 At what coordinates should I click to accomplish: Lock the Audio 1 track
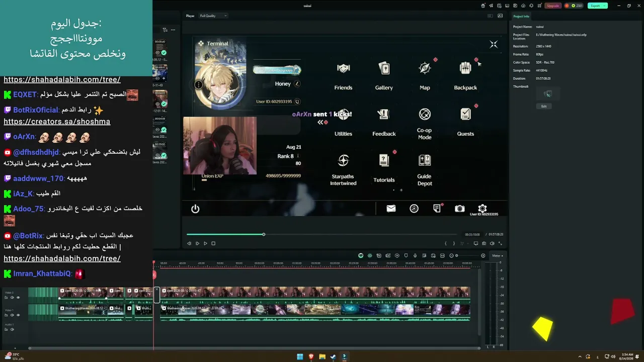point(7,329)
